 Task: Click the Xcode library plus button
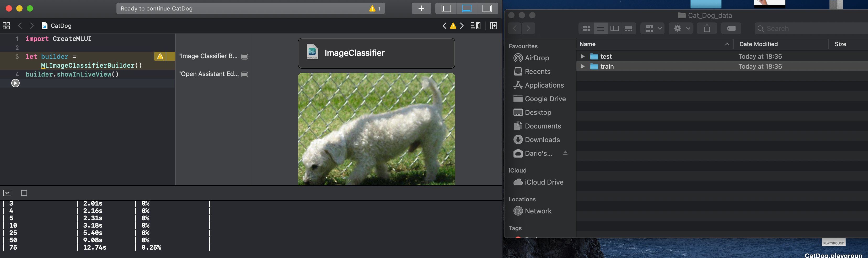[x=421, y=8]
